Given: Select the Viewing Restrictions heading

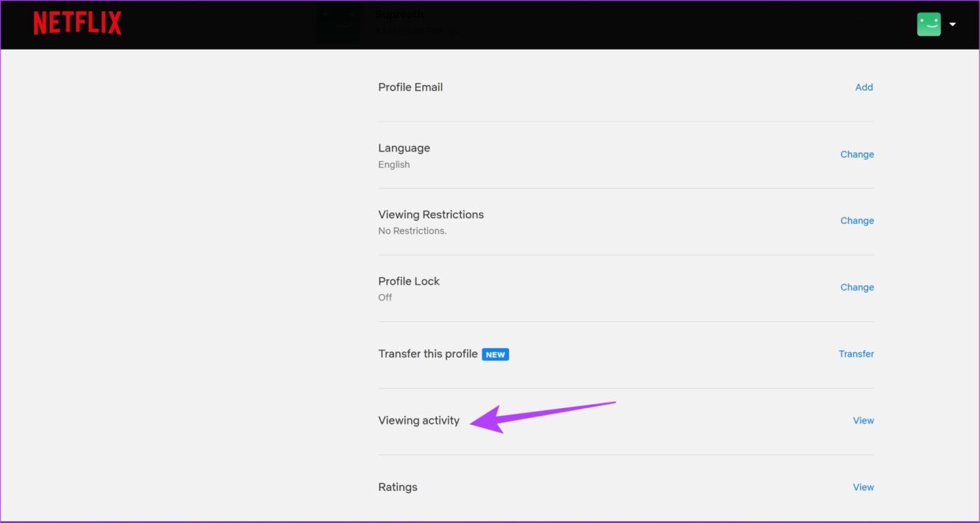Looking at the screenshot, I should [x=431, y=215].
